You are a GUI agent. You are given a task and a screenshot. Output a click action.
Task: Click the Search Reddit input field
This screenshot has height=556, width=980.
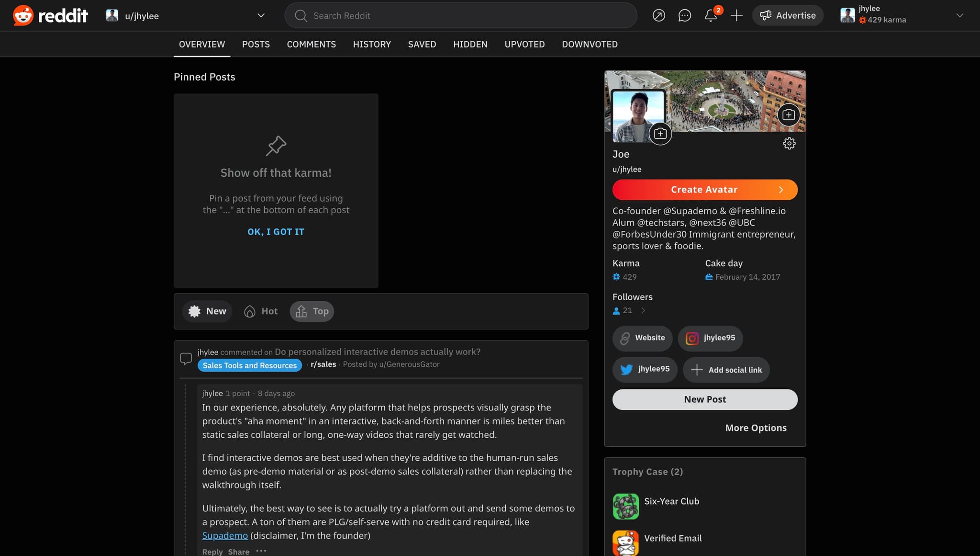(459, 15)
